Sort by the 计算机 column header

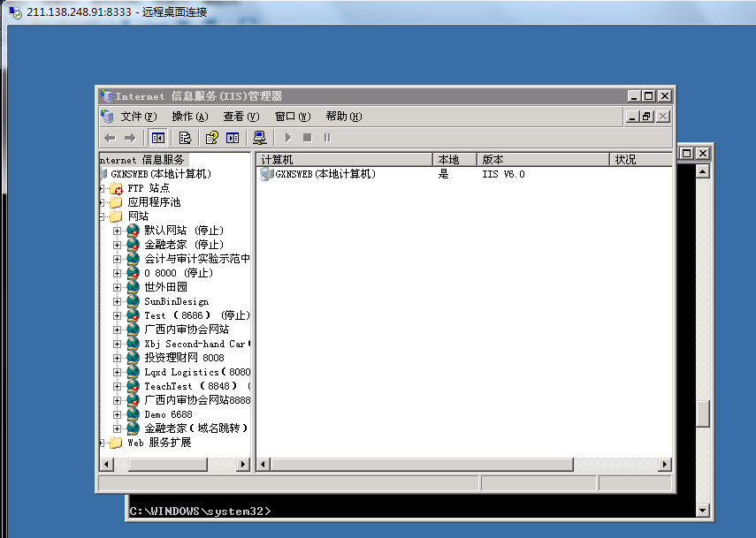tap(344, 159)
